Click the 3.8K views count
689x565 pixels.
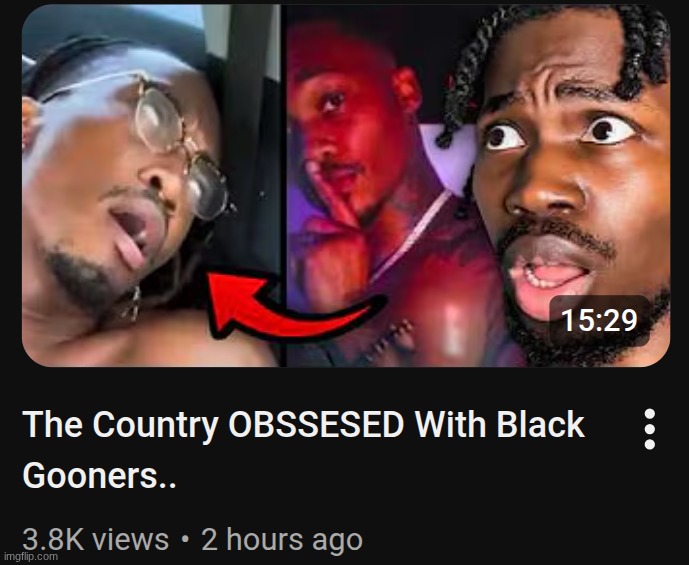[x=95, y=539]
